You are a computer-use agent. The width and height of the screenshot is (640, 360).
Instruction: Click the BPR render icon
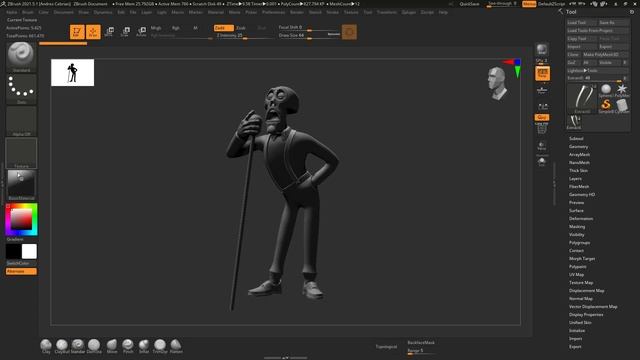[x=542, y=50]
